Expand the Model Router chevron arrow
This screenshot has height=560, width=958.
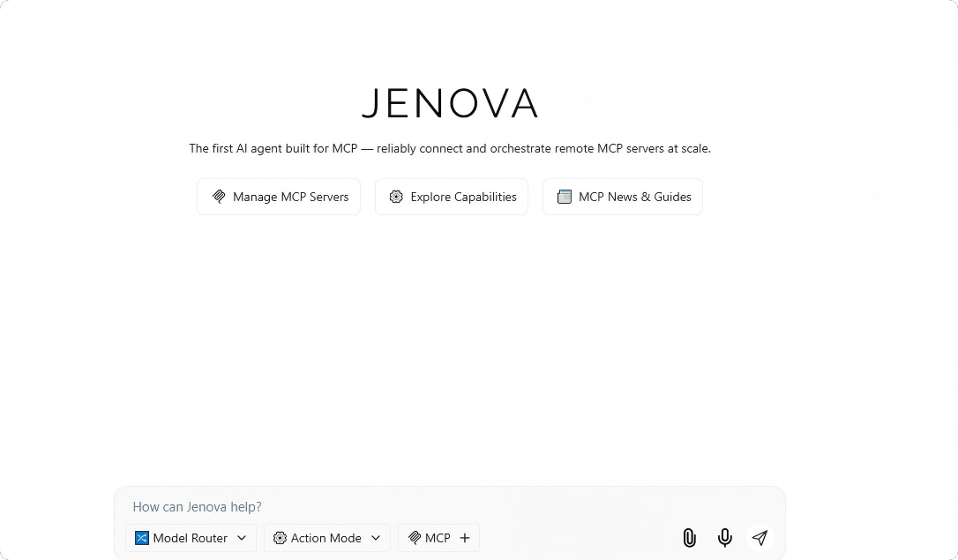coord(242,538)
